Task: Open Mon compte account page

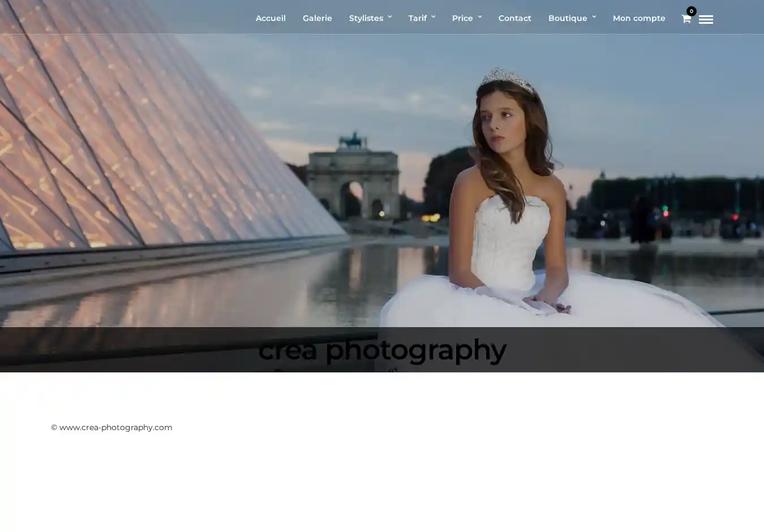Action: click(x=638, y=18)
